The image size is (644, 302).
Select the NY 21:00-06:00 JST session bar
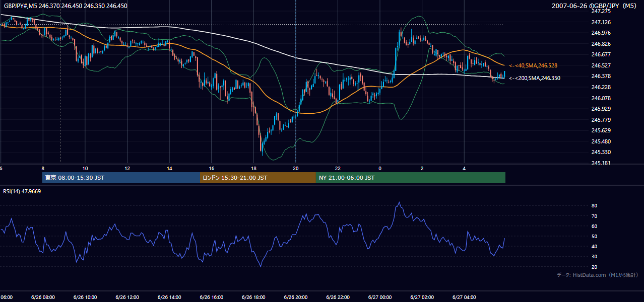pyautogui.click(x=411, y=178)
